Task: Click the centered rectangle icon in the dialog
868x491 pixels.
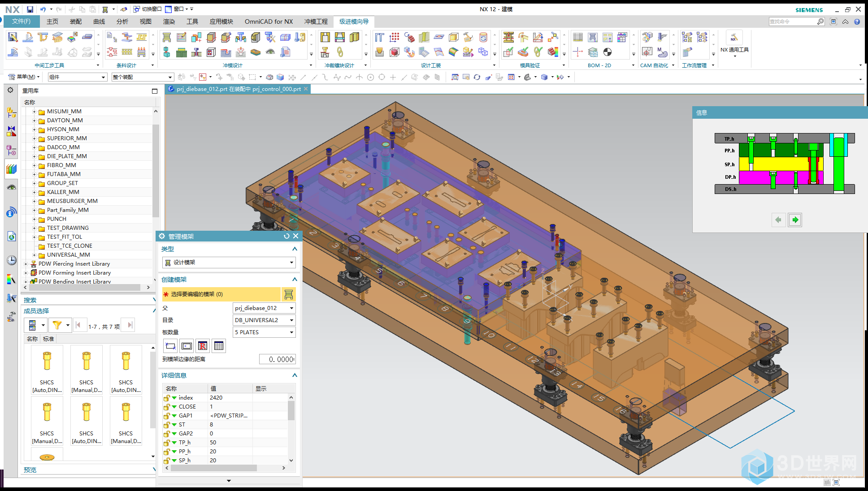Action: pyautogui.click(x=187, y=346)
